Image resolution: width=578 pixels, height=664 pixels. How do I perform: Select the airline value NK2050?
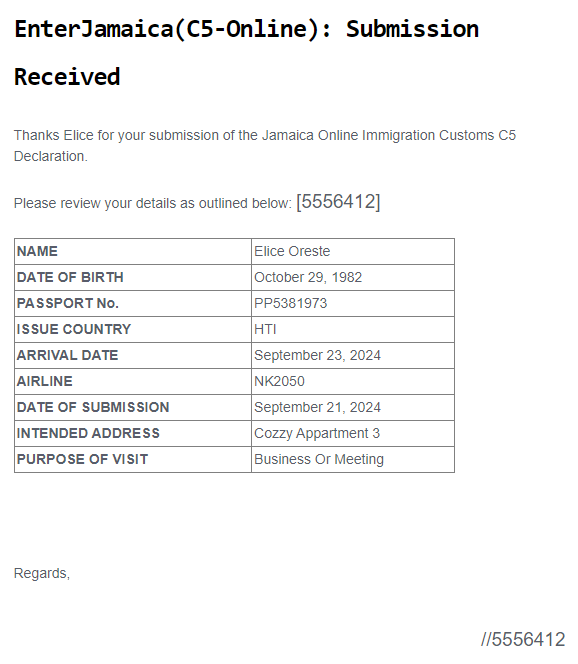[x=279, y=381]
